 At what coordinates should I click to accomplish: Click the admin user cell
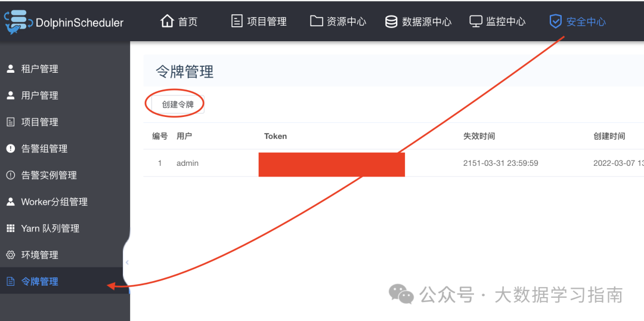(188, 163)
